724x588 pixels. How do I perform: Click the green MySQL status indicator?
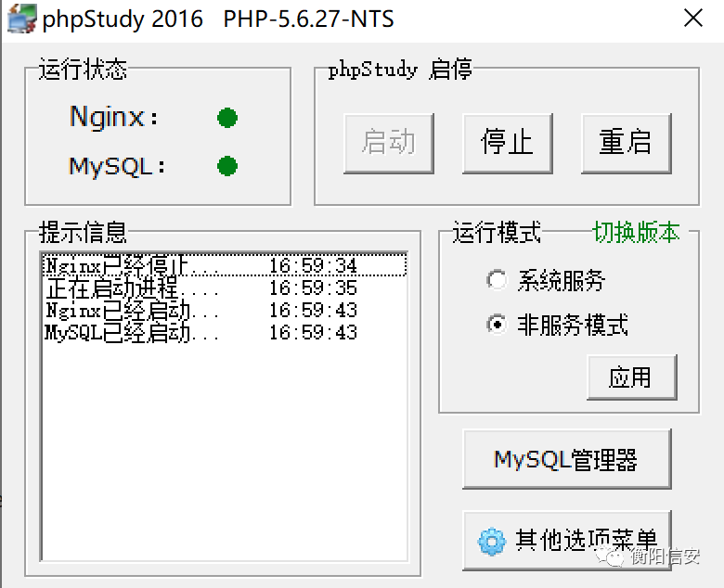(227, 166)
